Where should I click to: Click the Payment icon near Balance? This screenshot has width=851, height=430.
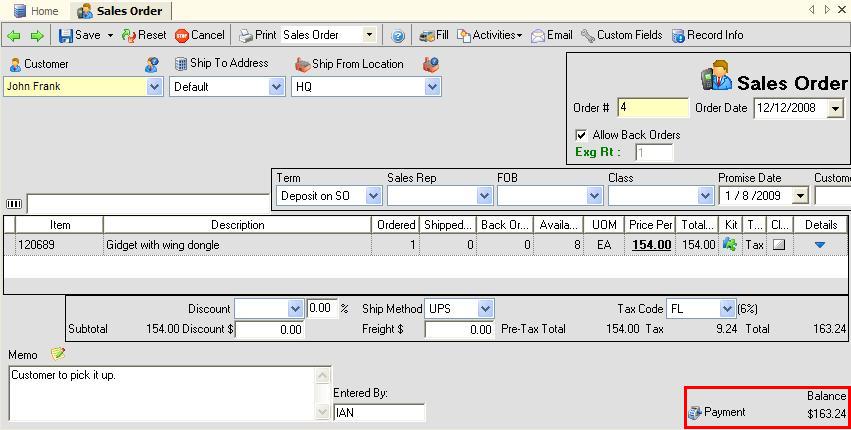[x=695, y=412]
